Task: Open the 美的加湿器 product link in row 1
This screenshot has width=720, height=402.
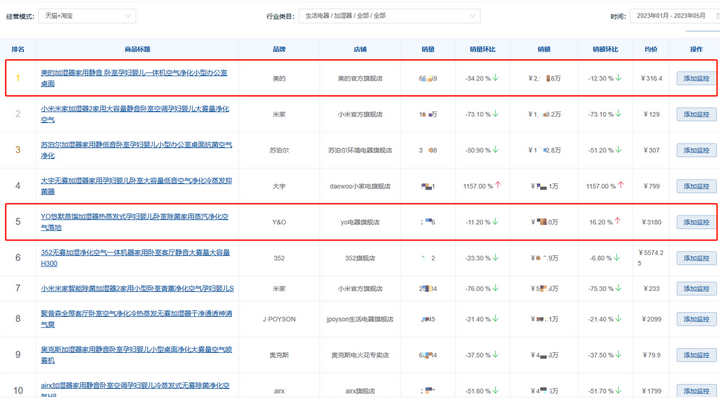Action: click(x=134, y=78)
